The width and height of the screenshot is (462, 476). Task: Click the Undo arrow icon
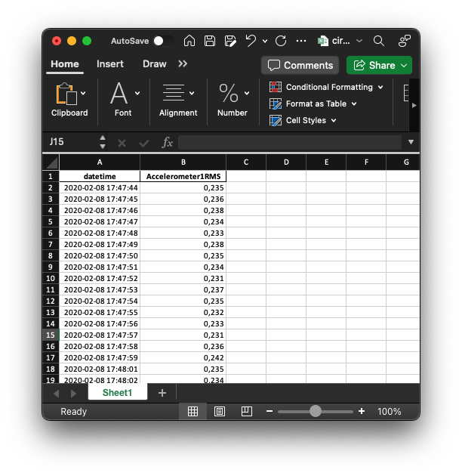click(251, 41)
